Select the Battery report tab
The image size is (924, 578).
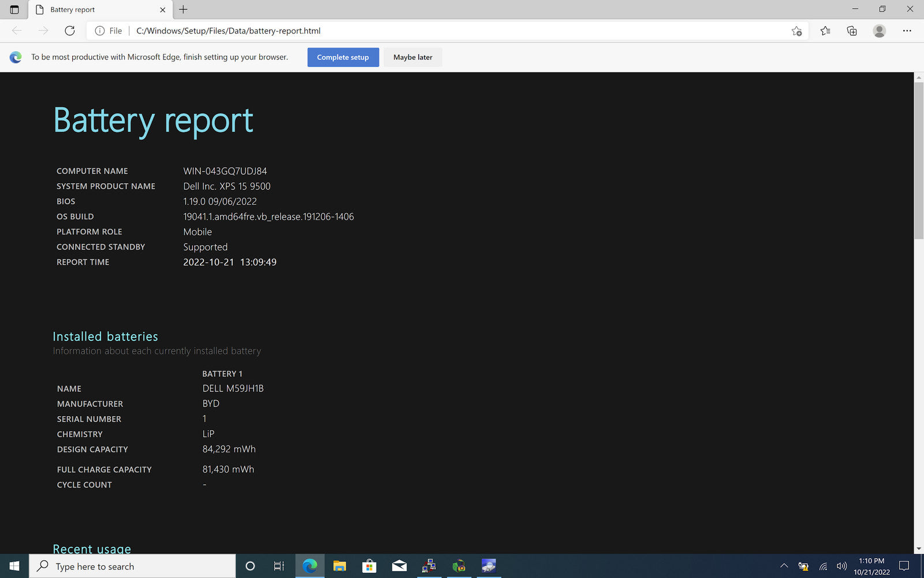(100, 10)
